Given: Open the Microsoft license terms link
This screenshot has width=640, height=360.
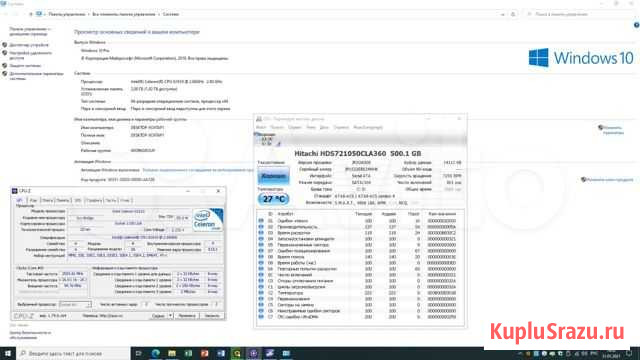Looking at the screenshot, I should tap(198, 170).
